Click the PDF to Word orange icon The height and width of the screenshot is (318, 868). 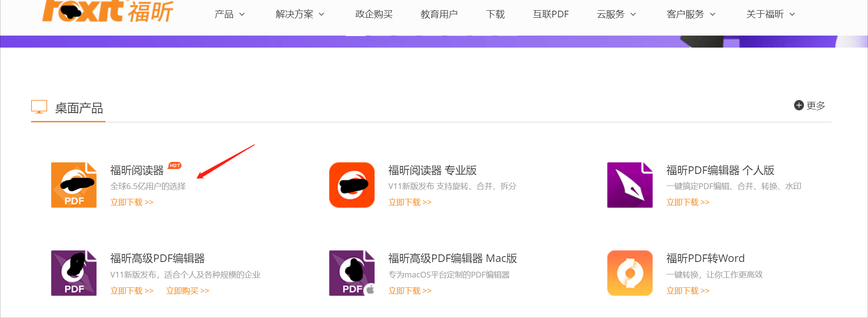630,273
